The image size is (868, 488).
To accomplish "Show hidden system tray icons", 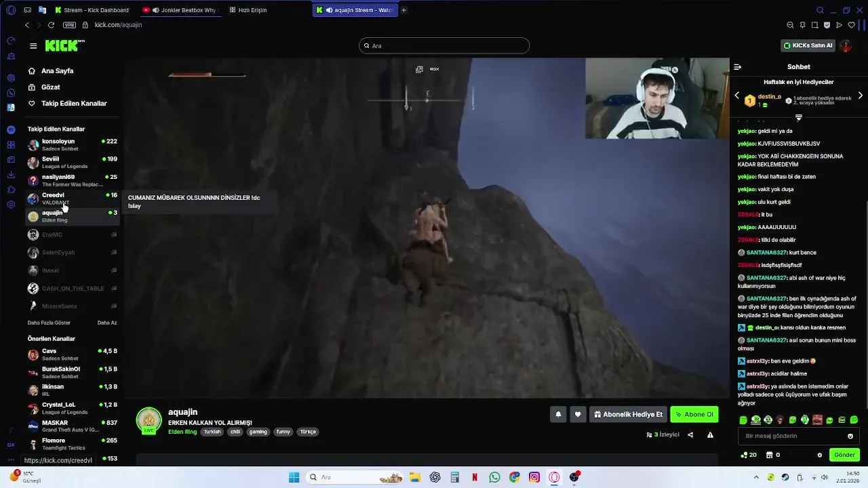I will pos(755,477).
